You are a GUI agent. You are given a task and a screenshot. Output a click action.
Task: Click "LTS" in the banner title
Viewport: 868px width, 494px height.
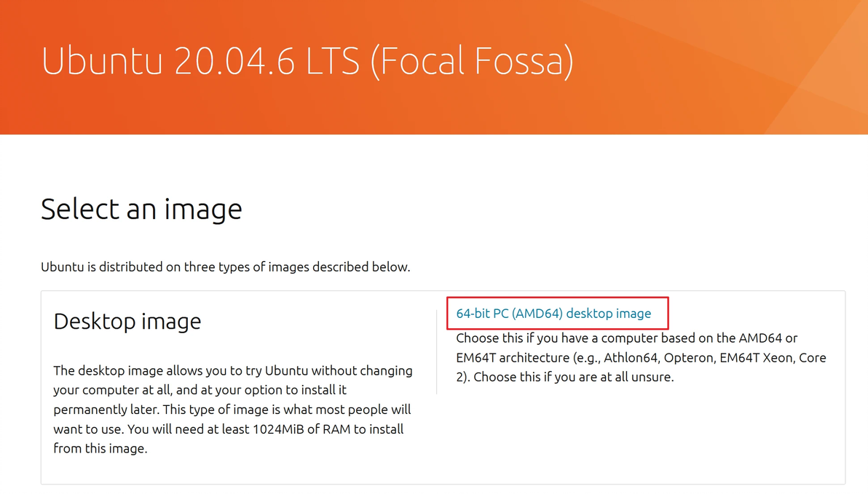click(x=334, y=60)
